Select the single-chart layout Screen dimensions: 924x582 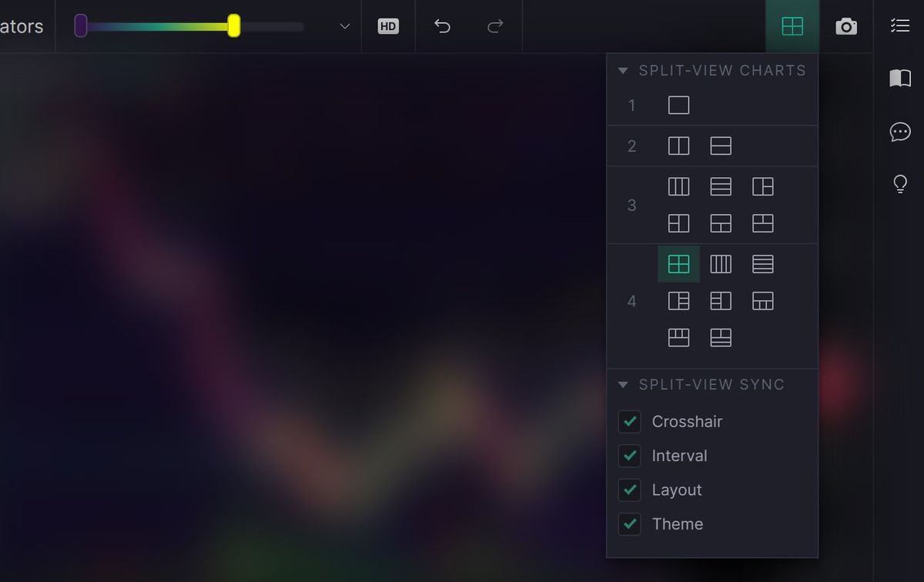coord(678,105)
